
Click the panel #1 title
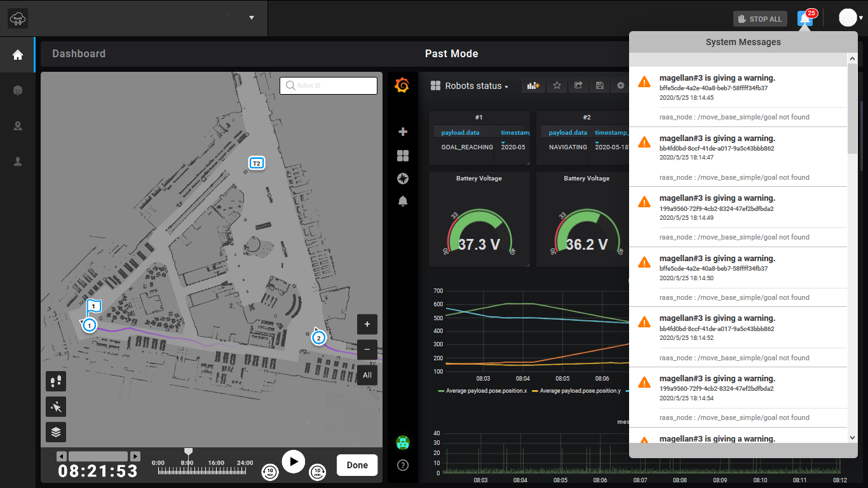479,118
